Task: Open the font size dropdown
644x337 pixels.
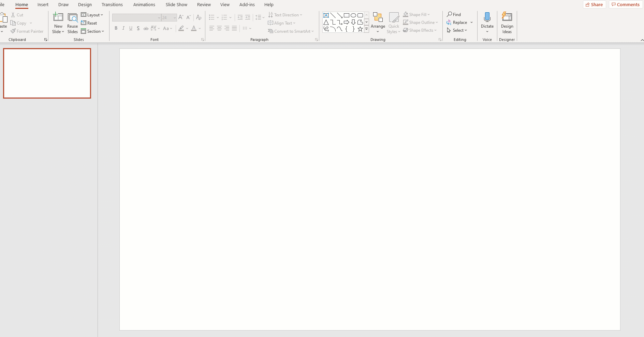Action: [x=175, y=17]
